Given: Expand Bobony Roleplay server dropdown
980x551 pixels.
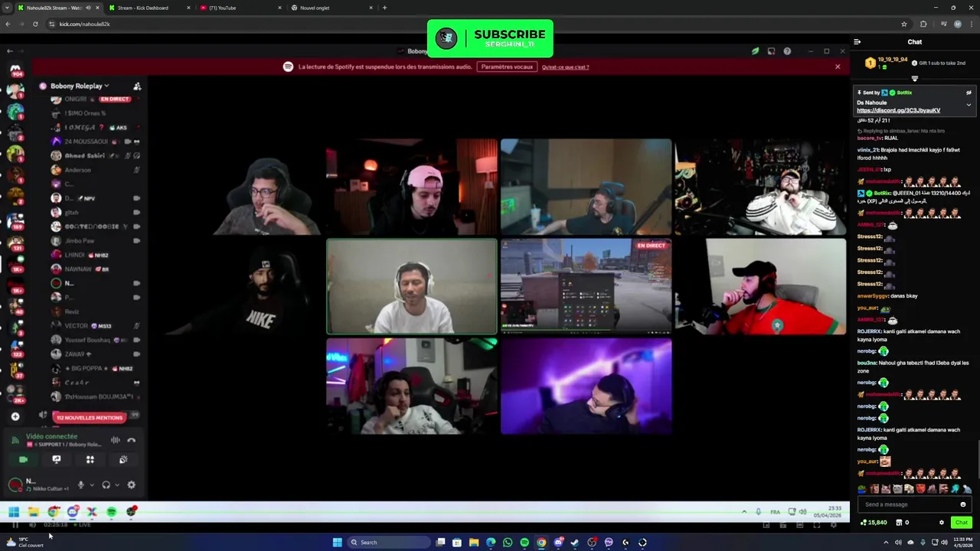Looking at the screenshot, I should [80, 86].
